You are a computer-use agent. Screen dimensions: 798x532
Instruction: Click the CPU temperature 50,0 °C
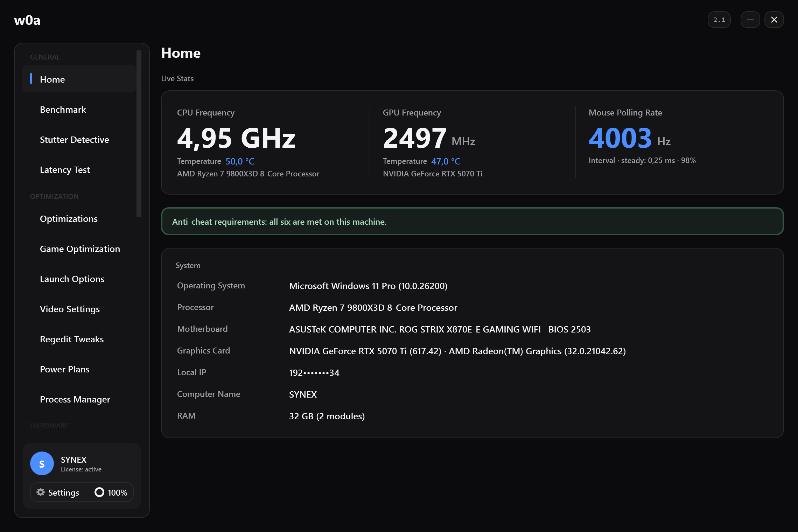240,161
